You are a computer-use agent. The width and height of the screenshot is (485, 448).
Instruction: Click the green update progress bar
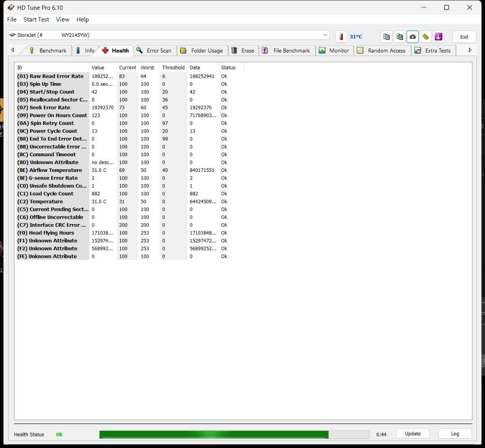pyautogui.click(x=234, y=434)
